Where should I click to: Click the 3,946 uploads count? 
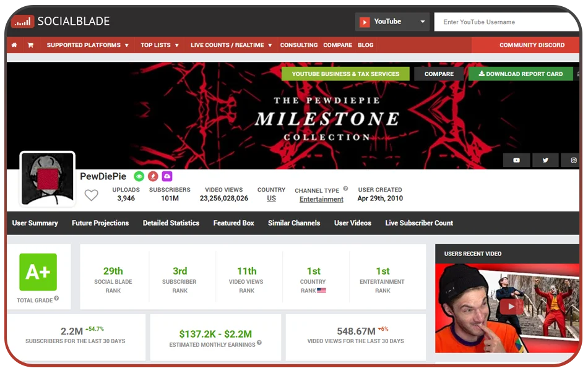(x=126, y=198)
